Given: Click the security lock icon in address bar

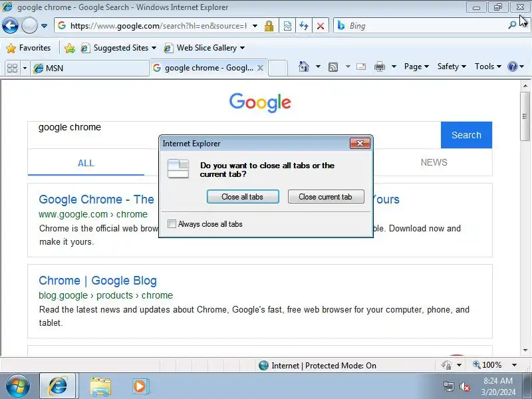Looking at the screenshot, I should 269,26.
